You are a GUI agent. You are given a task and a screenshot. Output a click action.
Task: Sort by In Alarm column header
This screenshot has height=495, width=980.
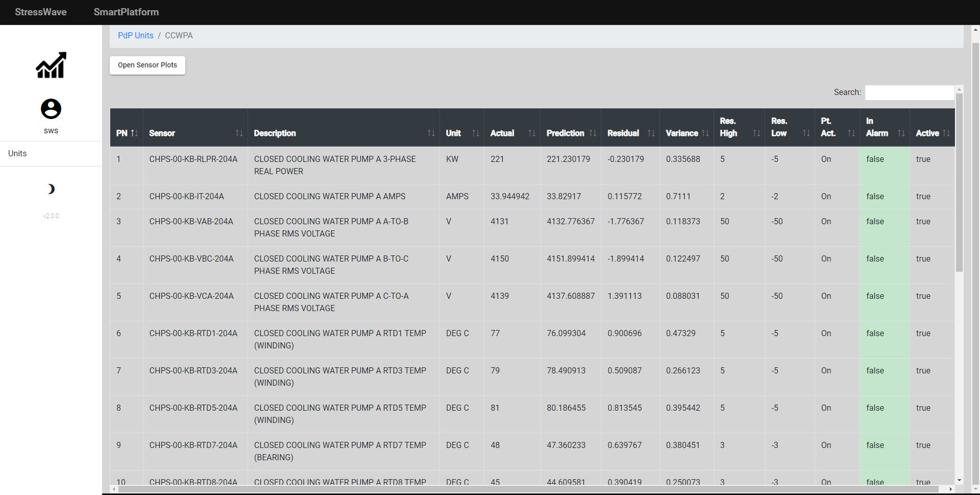point(885,127)
